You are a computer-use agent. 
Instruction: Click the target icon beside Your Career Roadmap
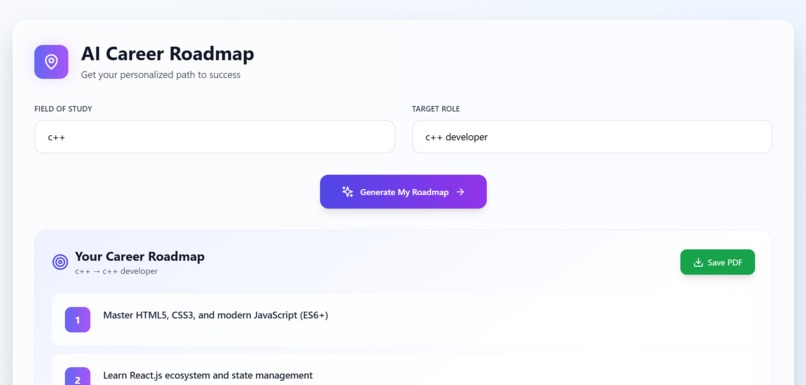coord(60,262)
